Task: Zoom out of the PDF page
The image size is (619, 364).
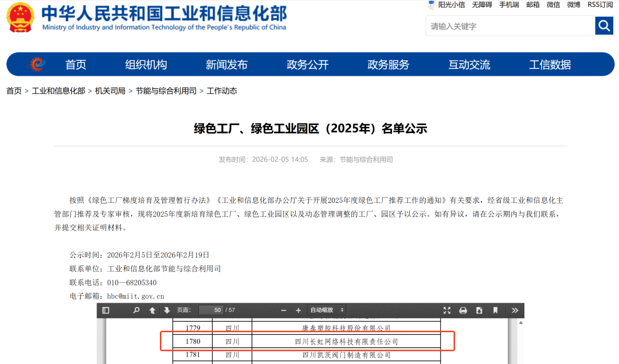Action: (x=283, y=310)
